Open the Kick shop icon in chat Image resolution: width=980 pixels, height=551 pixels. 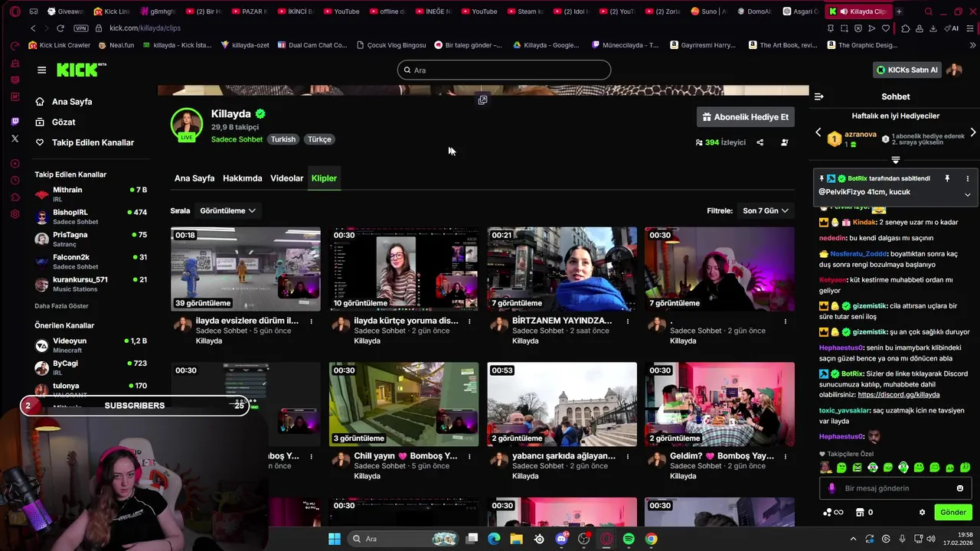click(860, 512)
